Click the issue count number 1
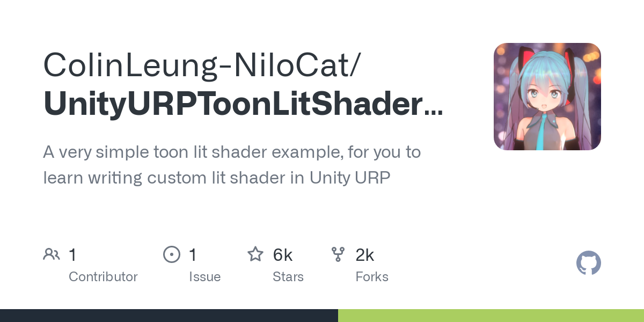Screen dimensions: 644x322 (193, 255)
